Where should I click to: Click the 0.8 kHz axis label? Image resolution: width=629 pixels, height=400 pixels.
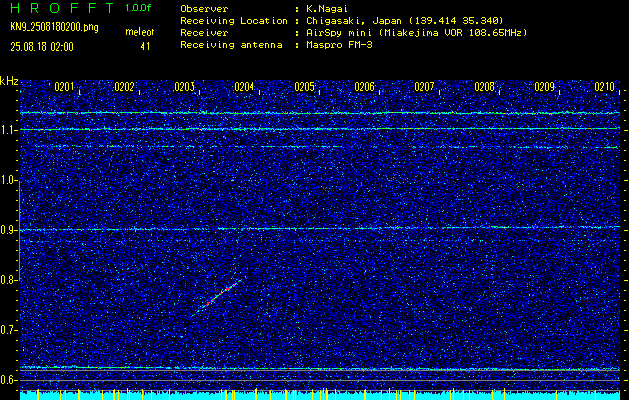click(x=8, y=280)
